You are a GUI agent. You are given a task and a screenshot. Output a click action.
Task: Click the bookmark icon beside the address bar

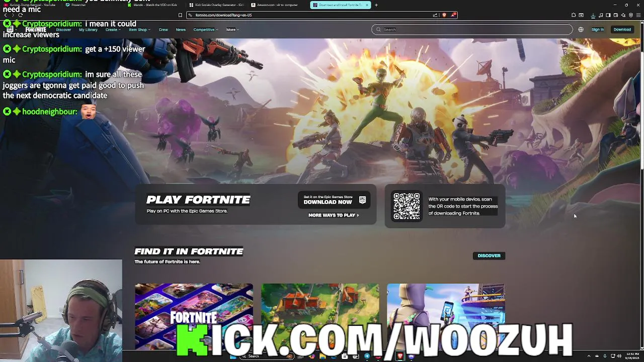click(180, 15)
